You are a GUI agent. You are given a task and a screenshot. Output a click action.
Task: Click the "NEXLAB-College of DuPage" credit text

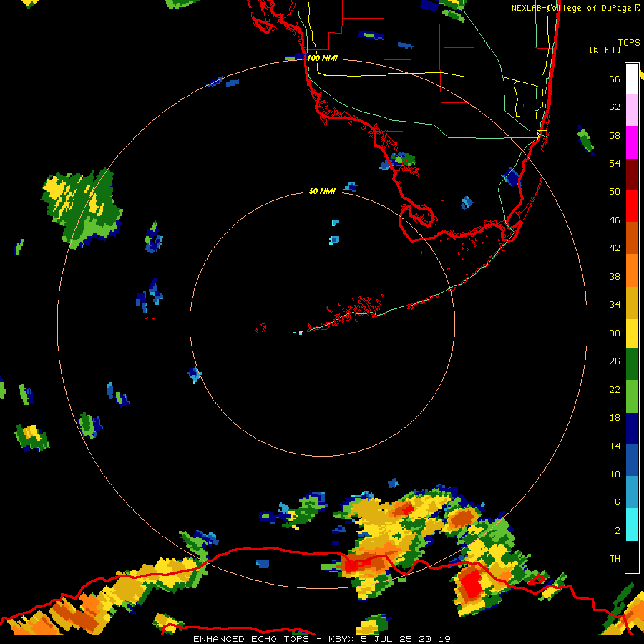click(x=571, y=8)
